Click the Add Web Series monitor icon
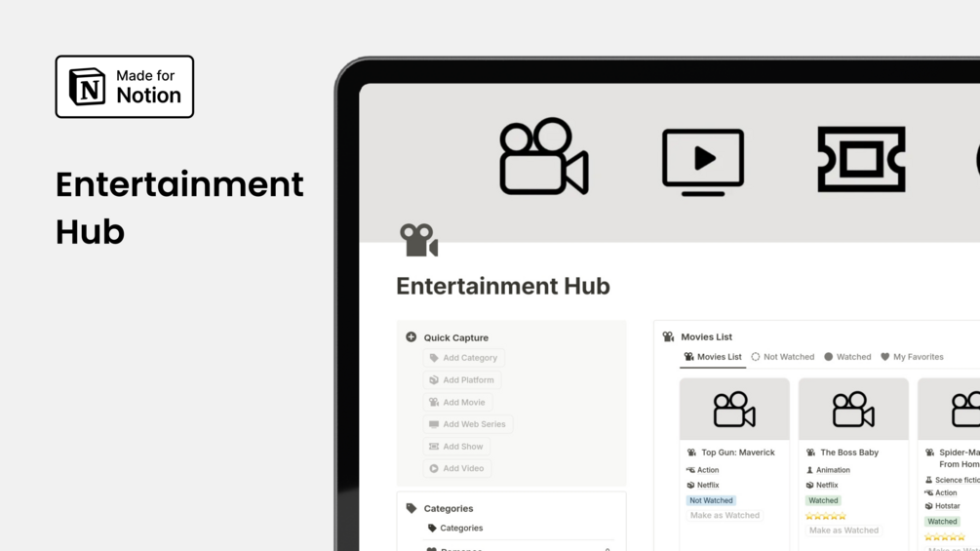This screenshot has width=980, height=551. click(434, 424)
